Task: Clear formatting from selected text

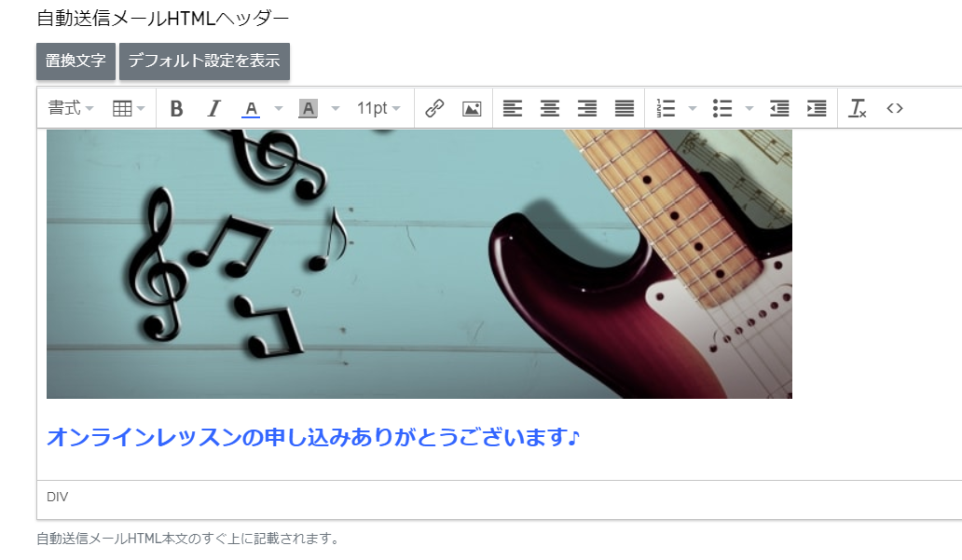Action: tap(858, 109)
